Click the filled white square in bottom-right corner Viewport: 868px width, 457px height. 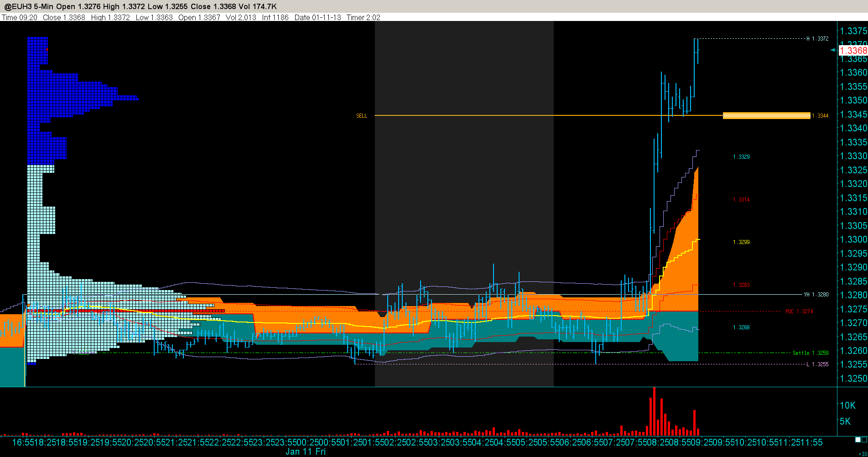coord(858,440)
